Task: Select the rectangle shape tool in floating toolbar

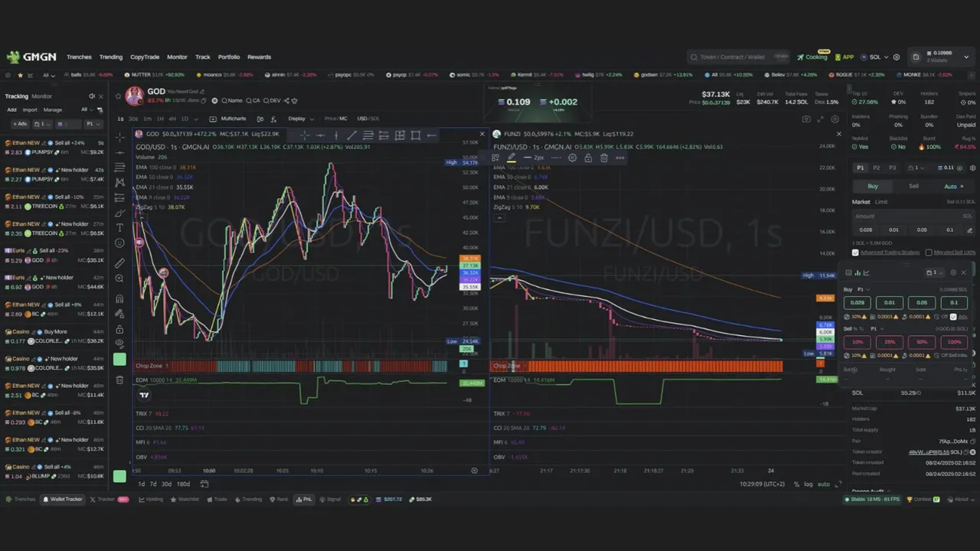Action: point(415,135)
